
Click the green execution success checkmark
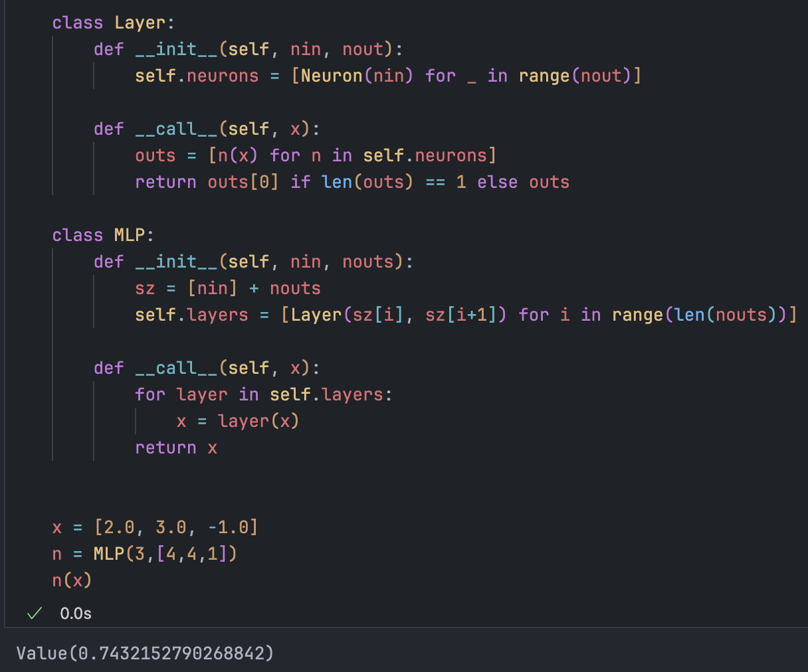(34, 613)
